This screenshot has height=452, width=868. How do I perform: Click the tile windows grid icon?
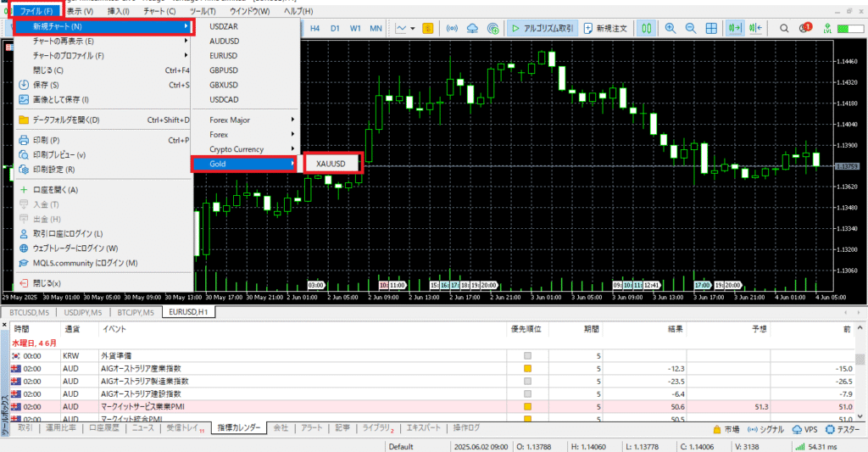712,28
